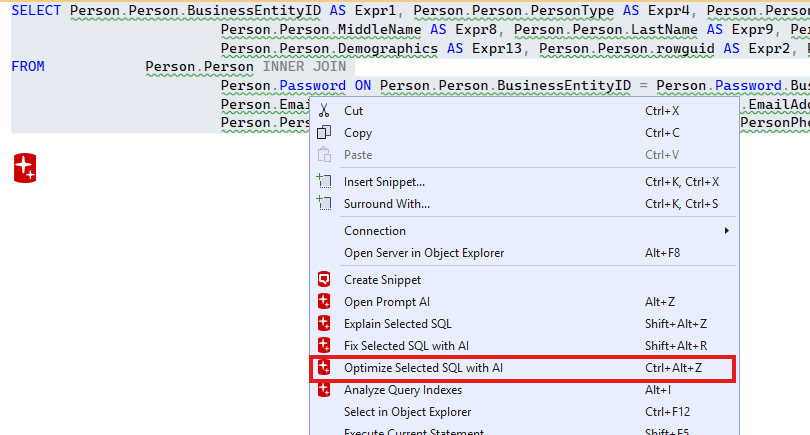
Task: Open the Connection menu entry
Action: pyautogui.click(x=375, y=231)
